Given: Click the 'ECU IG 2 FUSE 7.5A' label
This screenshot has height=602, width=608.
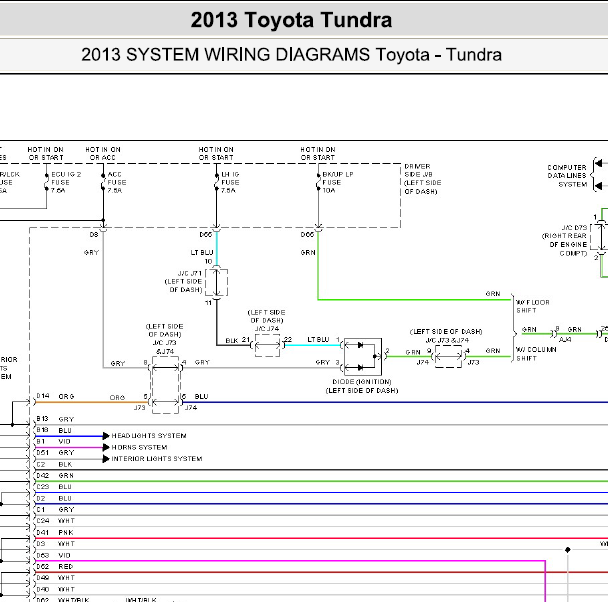Looking at the screenshot, I should tap(66, 183).
